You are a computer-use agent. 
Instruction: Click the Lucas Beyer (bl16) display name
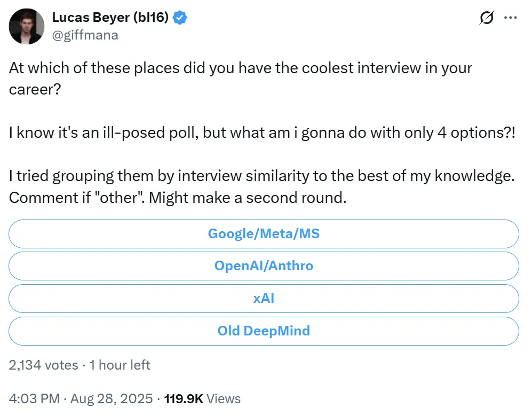110,18
